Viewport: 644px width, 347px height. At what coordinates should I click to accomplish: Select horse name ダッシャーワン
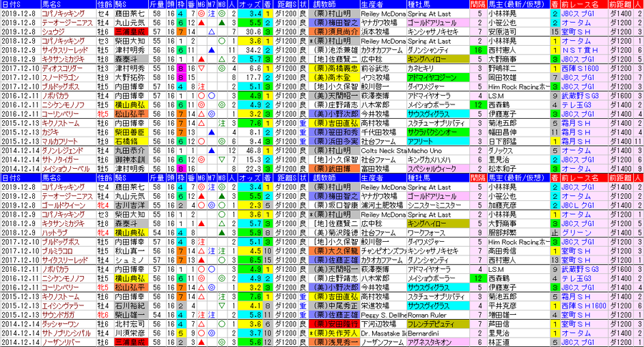coord(60,324)
